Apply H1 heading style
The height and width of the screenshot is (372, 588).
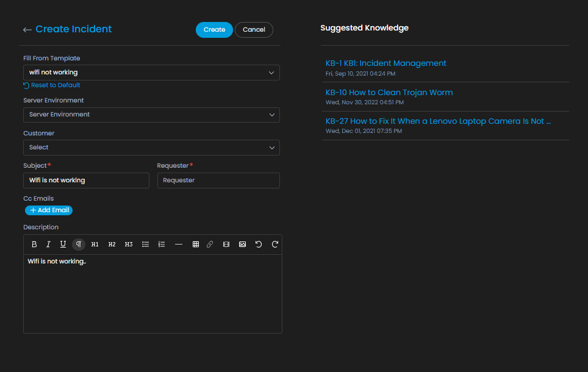[95, 244]
